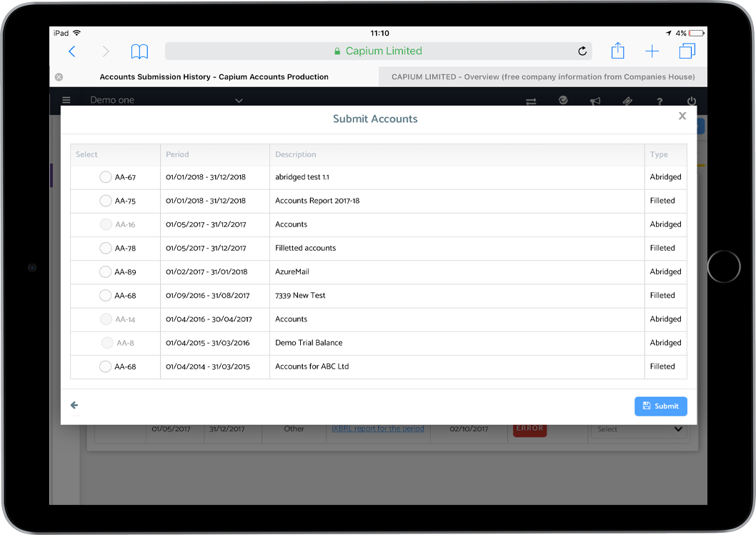Open the Safari bookmarks book icon

(139, 51)
